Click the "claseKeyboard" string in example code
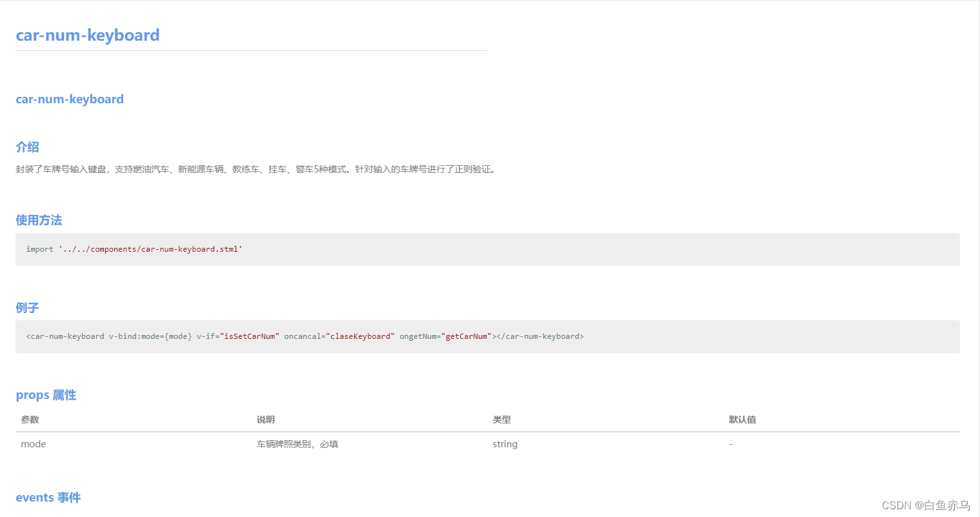980x517 pixels. (x=360, y=336)
